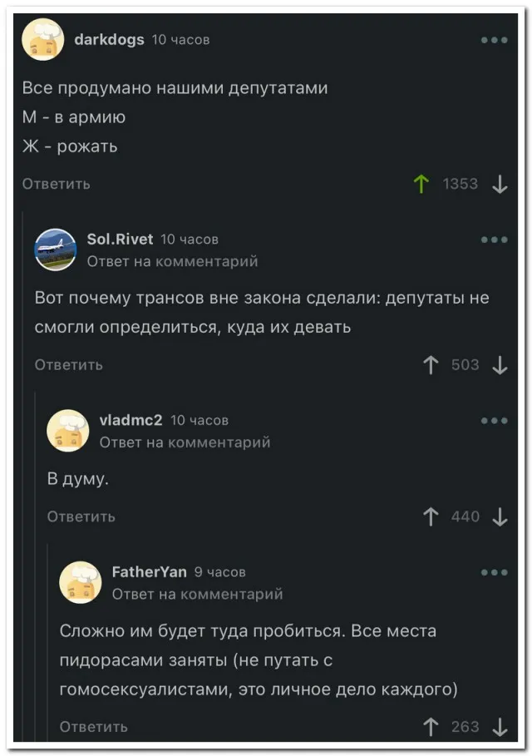Upvote the Sol.Rivet reply
Viewport: 532px width, 756px height.
pos(431,365)
